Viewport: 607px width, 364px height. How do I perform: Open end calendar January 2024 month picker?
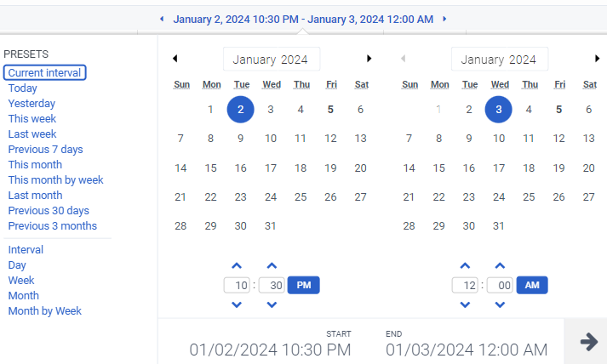(500, 60)
